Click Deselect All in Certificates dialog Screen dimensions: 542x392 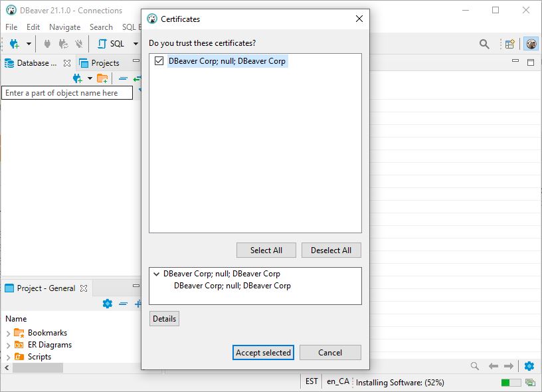[331, 250]
